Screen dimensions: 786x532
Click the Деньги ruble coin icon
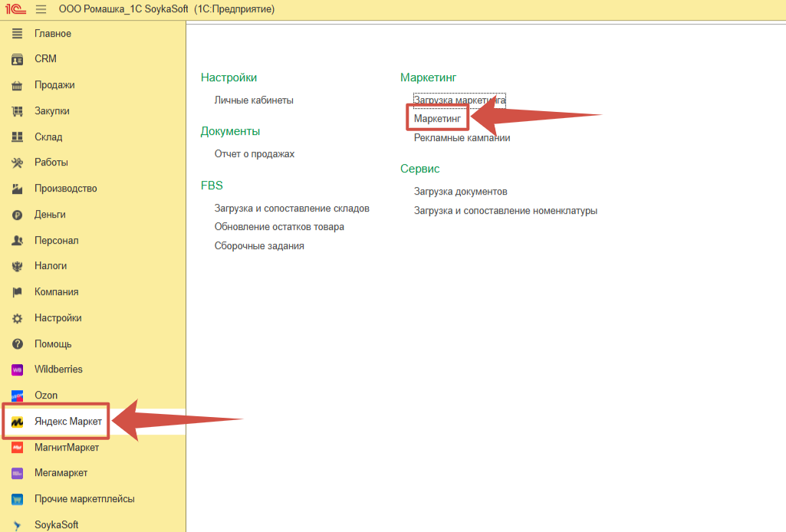click(x=17, y=215)
